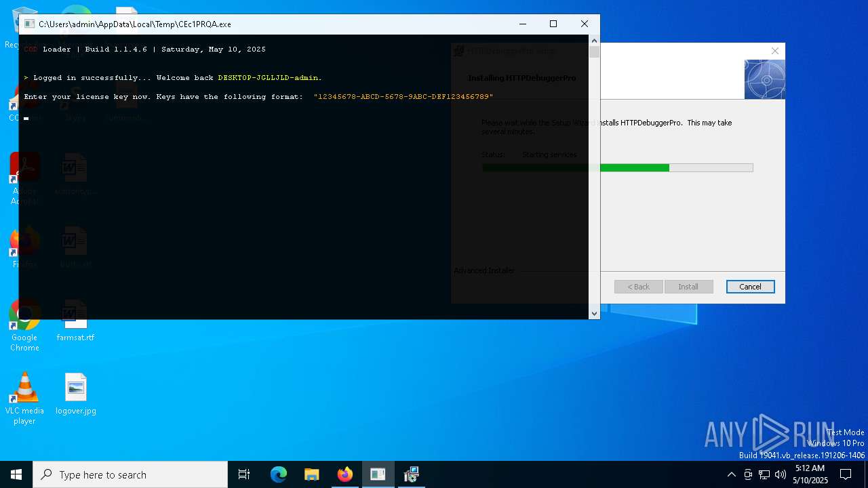Click the console scrollbar up arrow
Viewport: 868px width, 488px height.
pyautogui.click(x=594, y=40)
